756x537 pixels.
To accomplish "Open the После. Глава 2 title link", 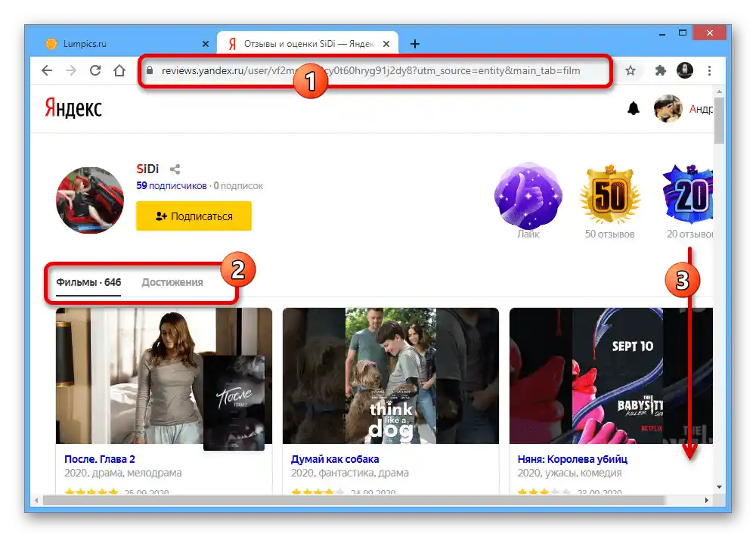I will [x=100, y=459].
